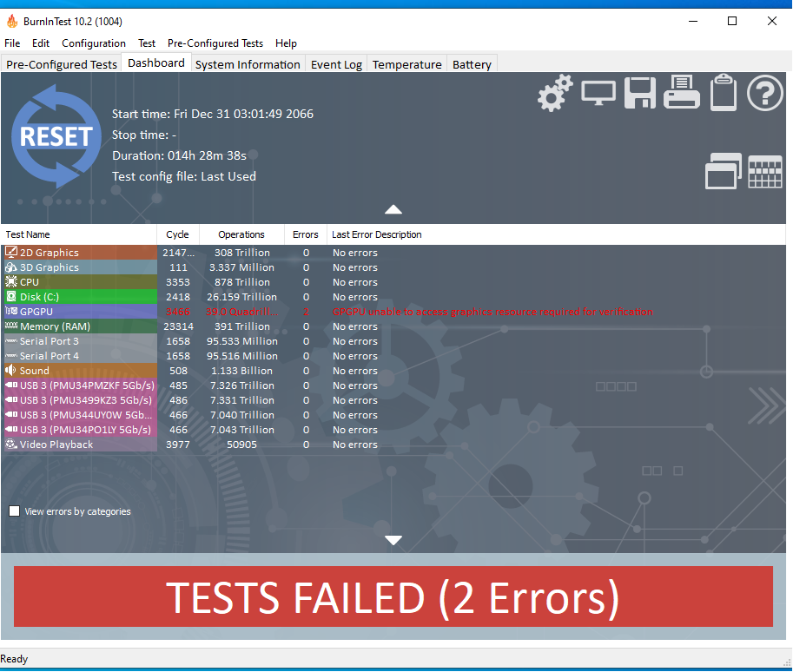Screen dimensions: 793x672
Task: Click the 2D Graphics test icon
Action: coord(11,252)
